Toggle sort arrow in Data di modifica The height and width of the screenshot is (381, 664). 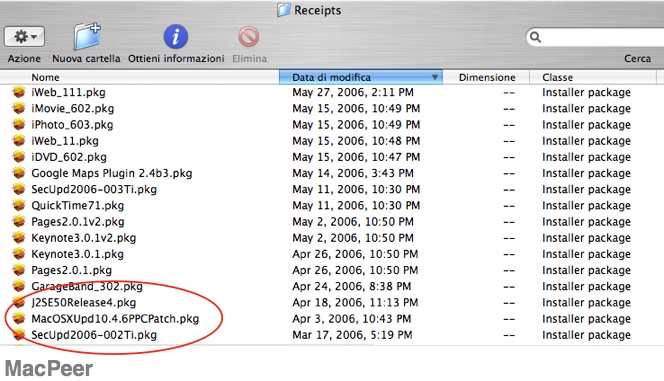(434, 77)
